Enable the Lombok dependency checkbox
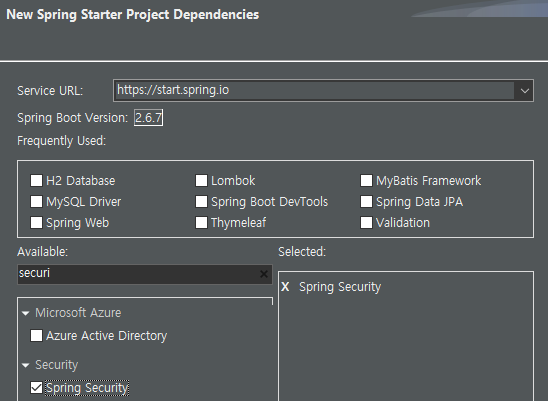 (x=201, y=181)
